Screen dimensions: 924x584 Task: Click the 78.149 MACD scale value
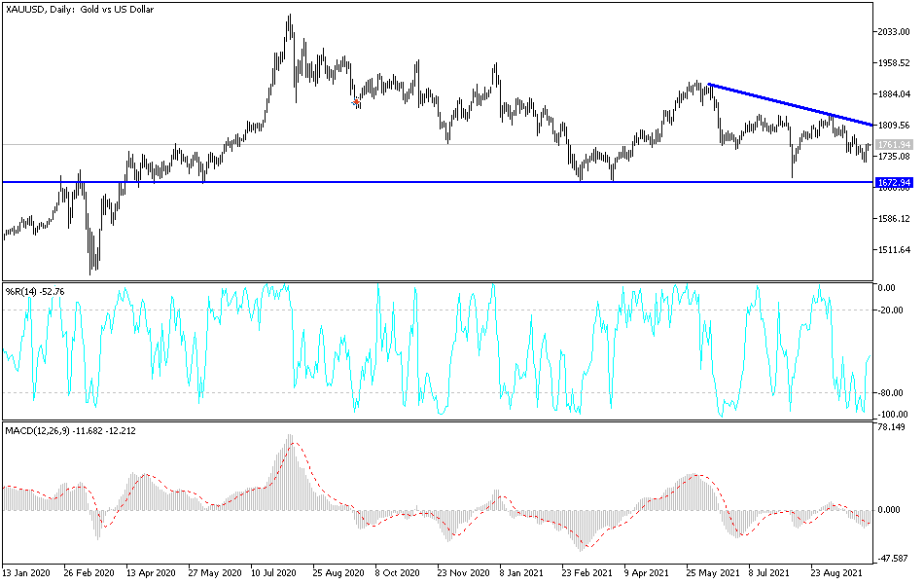pos(891,427)
